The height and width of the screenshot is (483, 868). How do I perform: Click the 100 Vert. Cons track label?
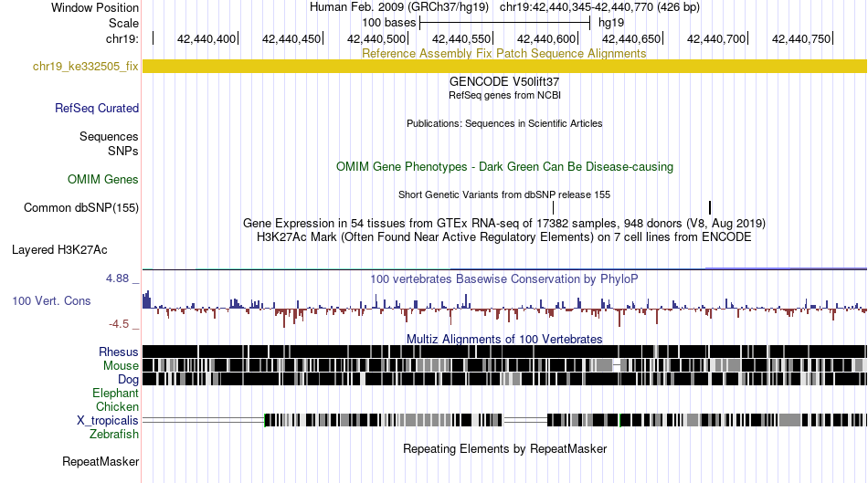[51, 301]
